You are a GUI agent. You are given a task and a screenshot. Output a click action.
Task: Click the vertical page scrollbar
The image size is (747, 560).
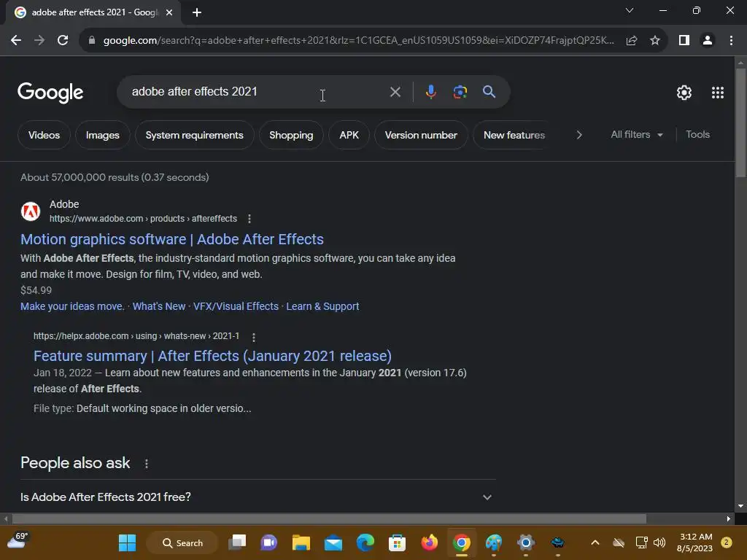coord(740,122)
